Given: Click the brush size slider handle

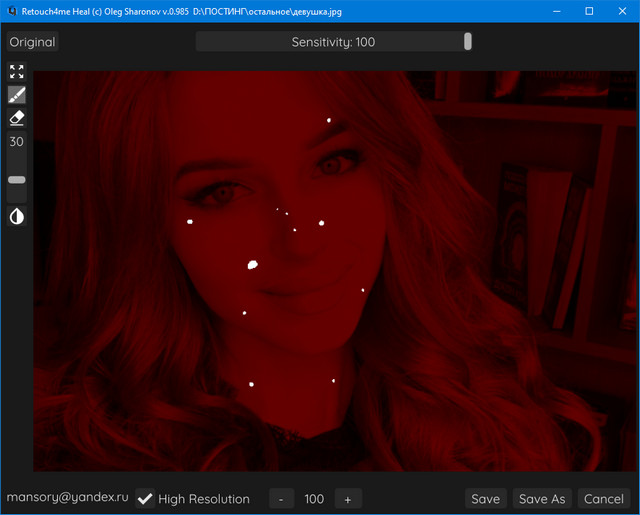Looking at the screenshot, I should point(17,180).
